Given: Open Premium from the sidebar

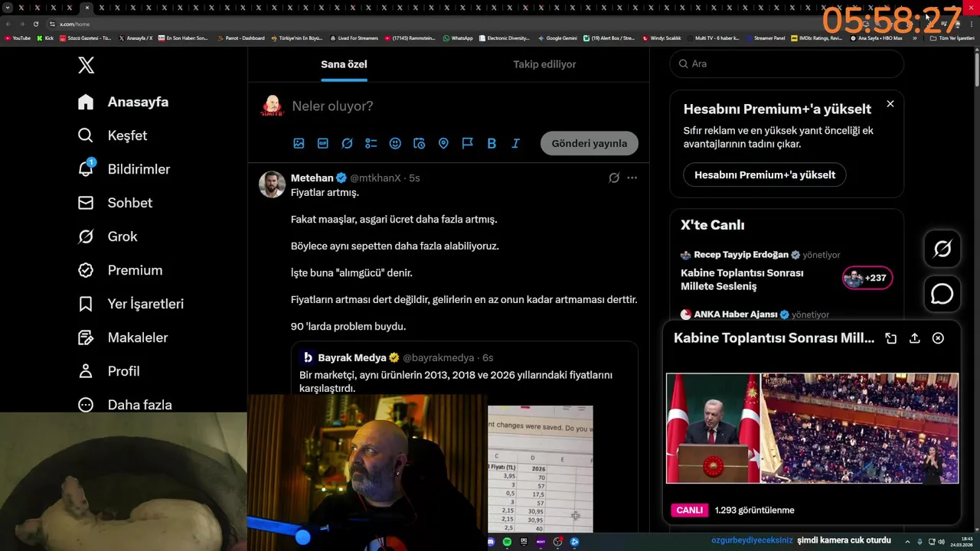Looking at the screenshot, I should 120,270.
